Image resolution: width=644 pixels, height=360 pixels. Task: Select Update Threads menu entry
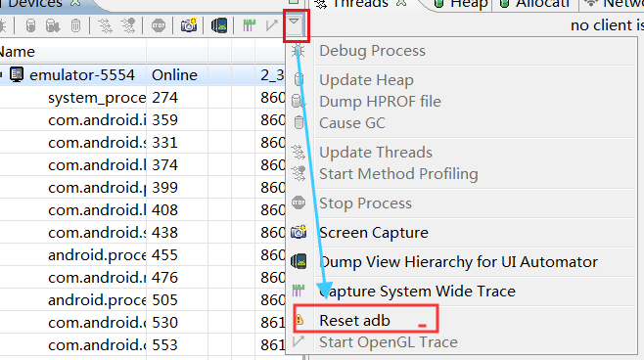click(x=461, y=153)
